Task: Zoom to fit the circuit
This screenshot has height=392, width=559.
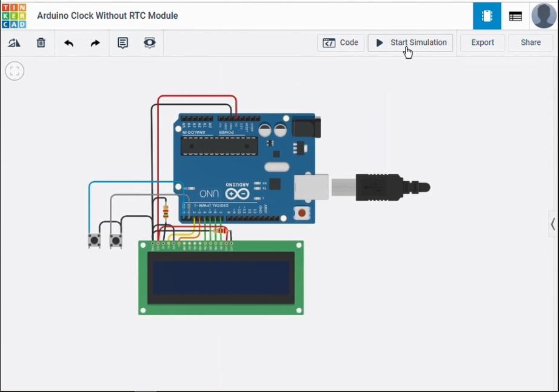Action: tap(15, 71)
